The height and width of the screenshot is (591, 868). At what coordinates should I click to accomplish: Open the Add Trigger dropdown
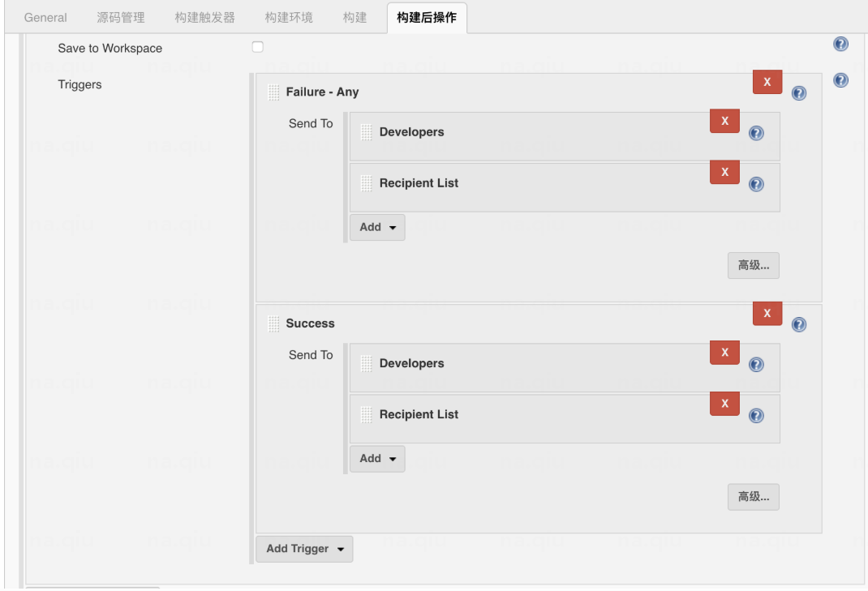(304, 549)
